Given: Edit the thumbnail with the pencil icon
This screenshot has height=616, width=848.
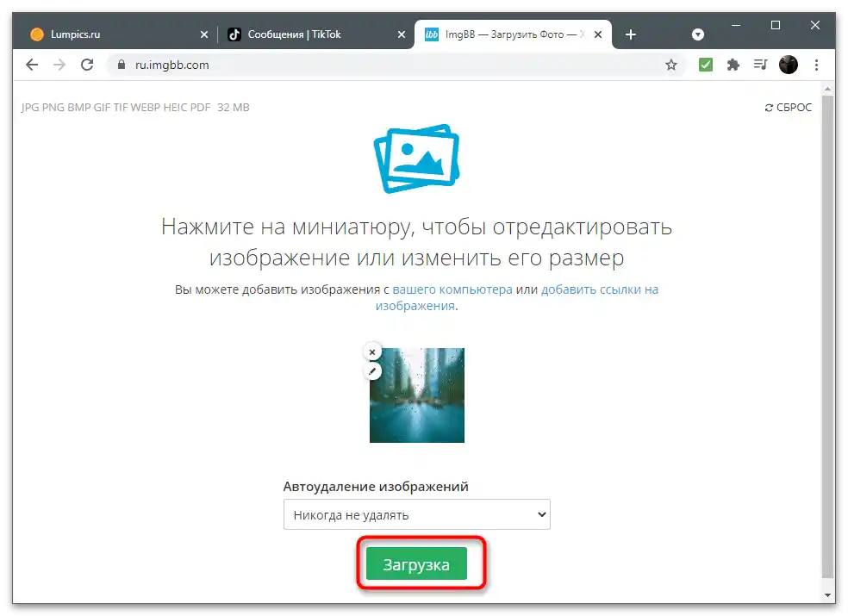Looking at the screenshot, I should tap(372, 371).
